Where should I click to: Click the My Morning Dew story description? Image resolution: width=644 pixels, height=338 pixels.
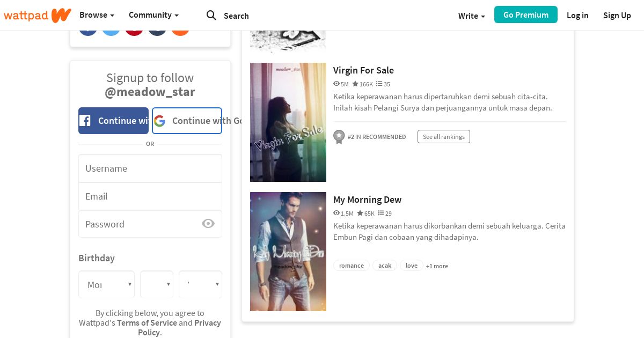click(449, 231)
